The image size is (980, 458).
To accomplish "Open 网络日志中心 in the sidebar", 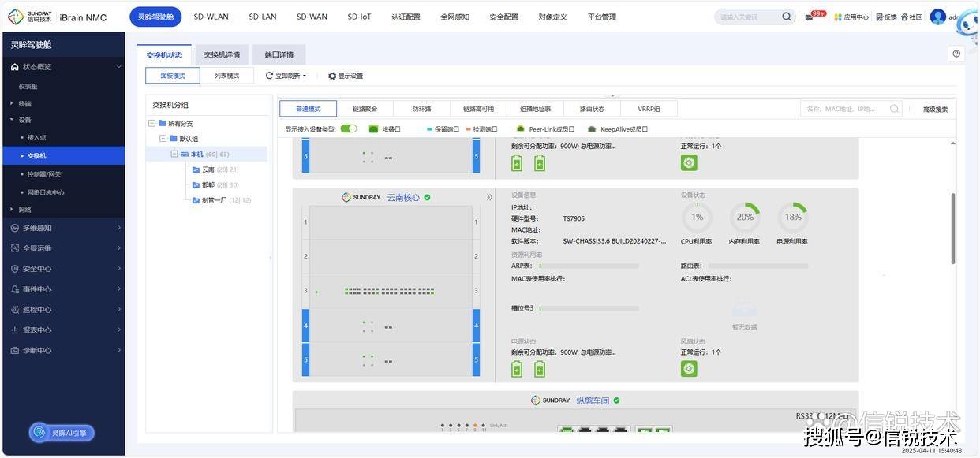I will pos(46,192).
